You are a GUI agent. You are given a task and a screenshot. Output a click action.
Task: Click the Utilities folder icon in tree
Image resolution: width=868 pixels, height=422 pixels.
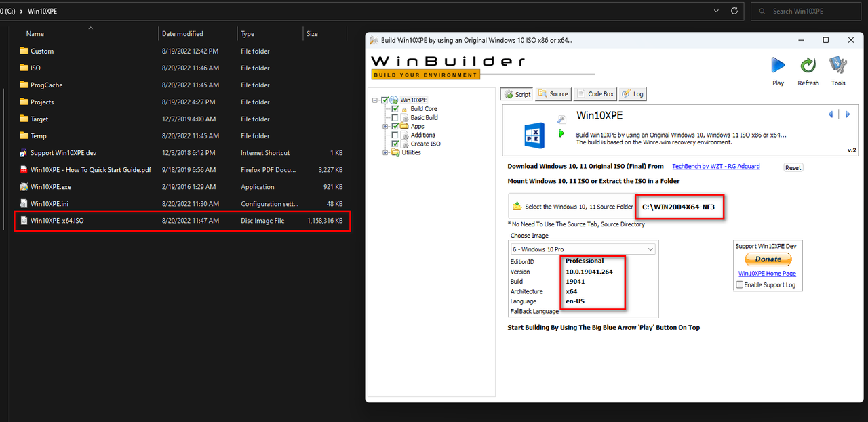(395, 152)
